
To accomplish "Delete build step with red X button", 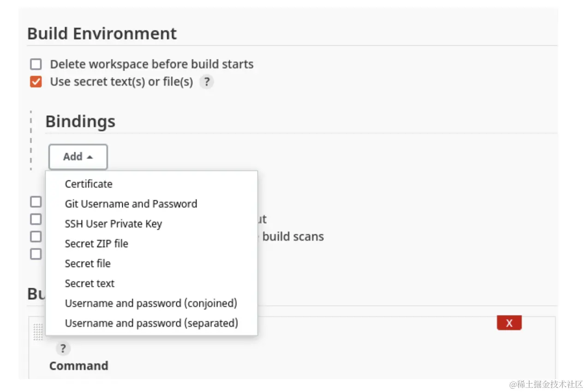I will tap(509, 323).
